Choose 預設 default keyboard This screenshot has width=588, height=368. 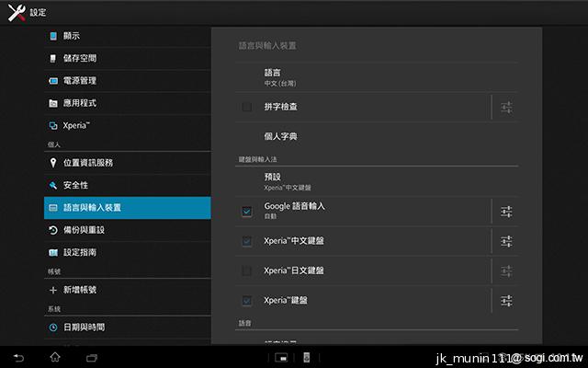click(377, 181)
